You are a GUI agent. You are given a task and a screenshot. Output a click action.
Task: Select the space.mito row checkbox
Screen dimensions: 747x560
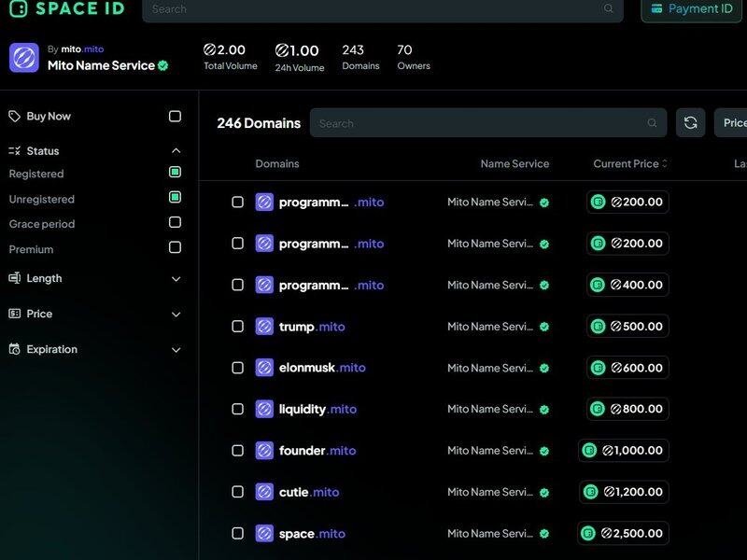point(238,533)
